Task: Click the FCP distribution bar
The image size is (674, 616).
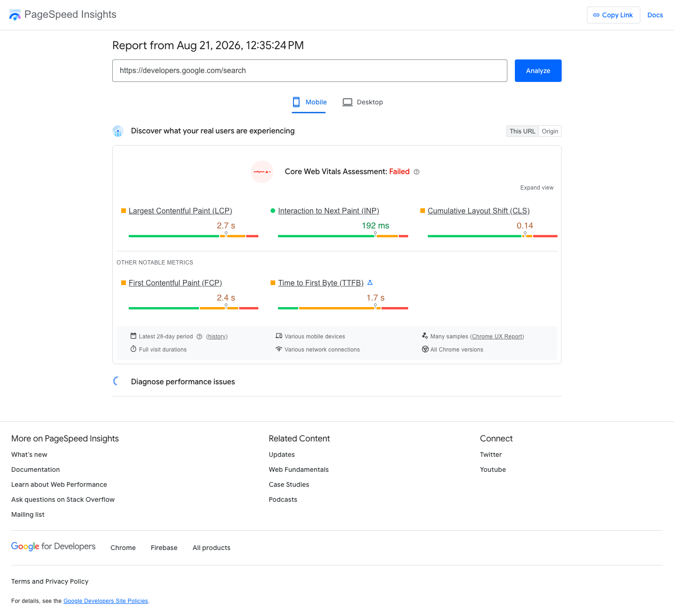Action: click(x=193, y=308)
